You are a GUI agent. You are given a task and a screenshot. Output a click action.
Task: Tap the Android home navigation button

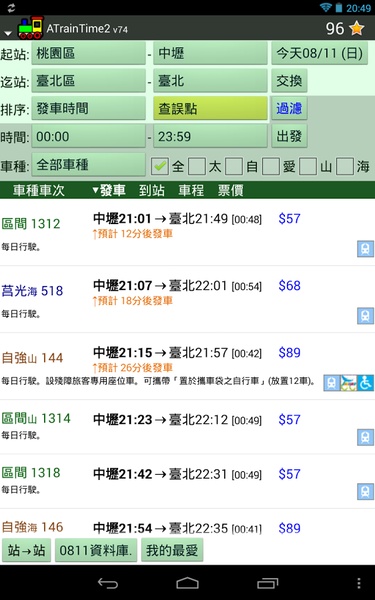click(188, 583)
